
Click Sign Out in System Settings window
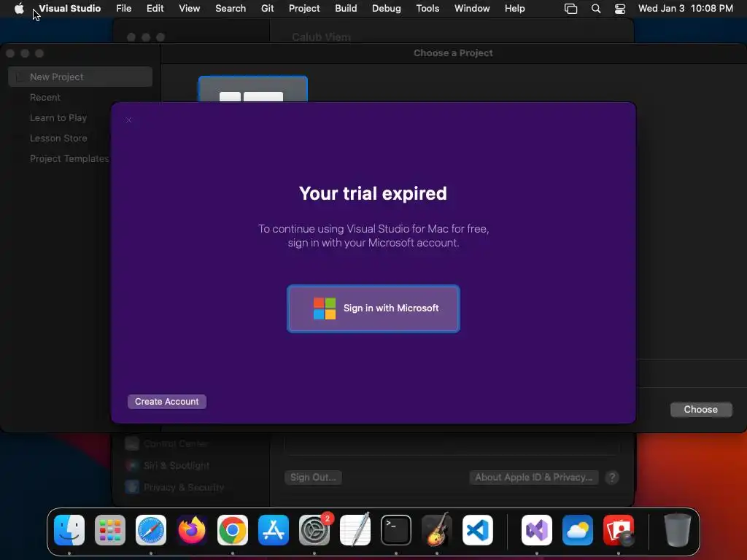tap(313, 477)
